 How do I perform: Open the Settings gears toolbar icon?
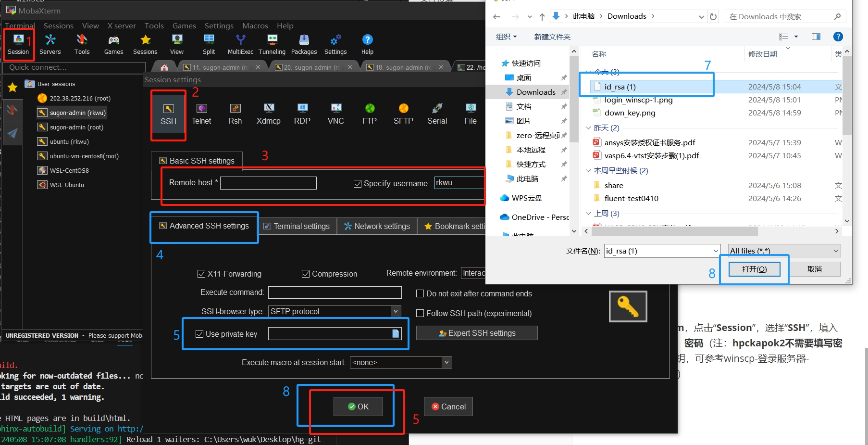pos(335,44)
